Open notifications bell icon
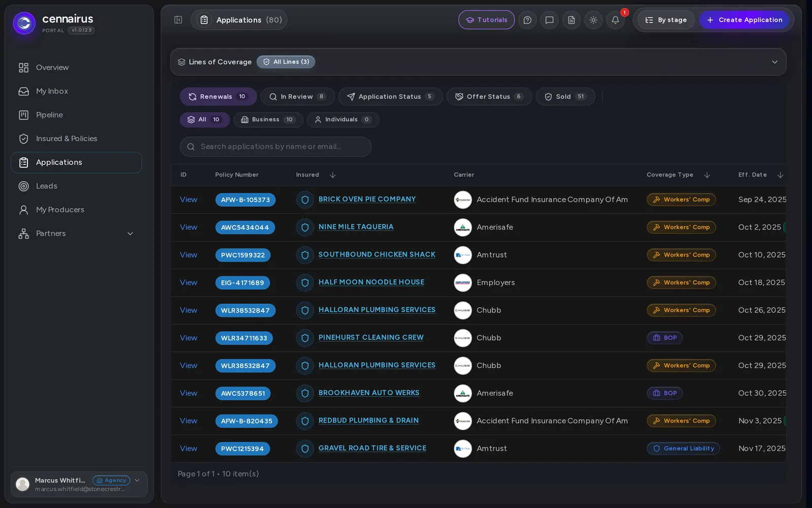This screenshot has width=812, height=508. [x=615, y=20]
